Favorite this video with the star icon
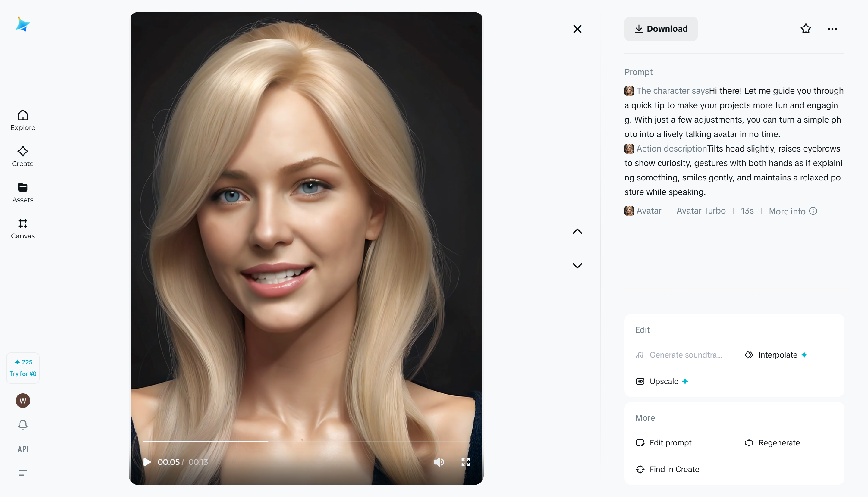The image size is (868, 497). [806, 29]
